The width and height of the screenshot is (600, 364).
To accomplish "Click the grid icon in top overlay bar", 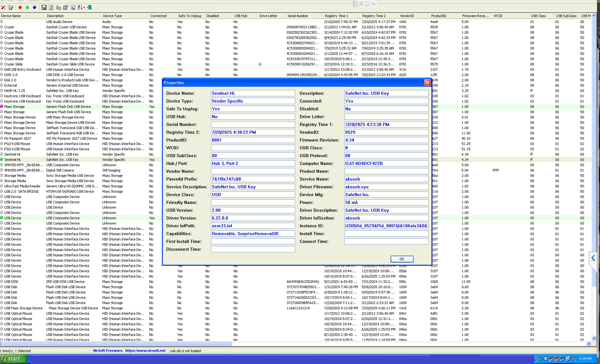I will click(356, 4).
